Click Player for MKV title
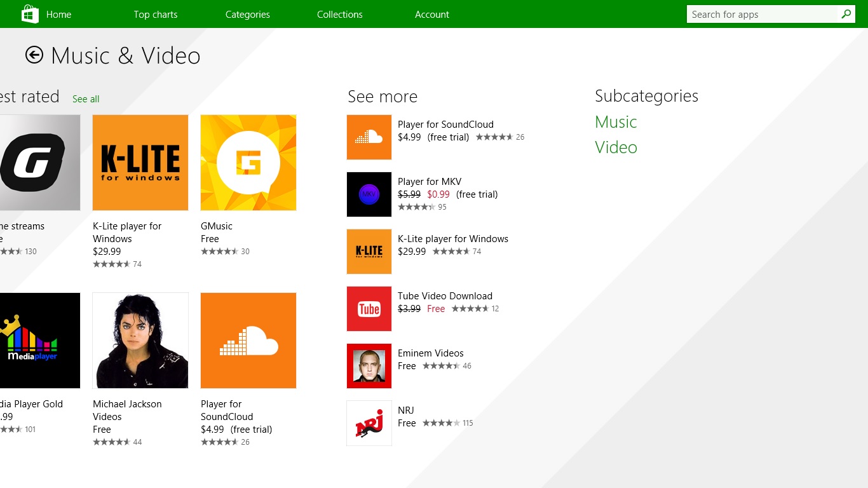Viewport: 868px width, 488px height. coord(430,182)
